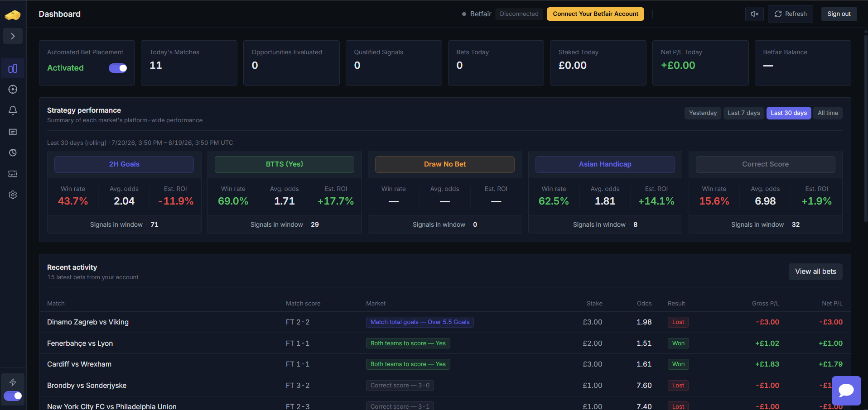This screenshot has width=868, height=410.
Task: Click the golden app logo
Action: pyautogui.click(x=13, y=15)
